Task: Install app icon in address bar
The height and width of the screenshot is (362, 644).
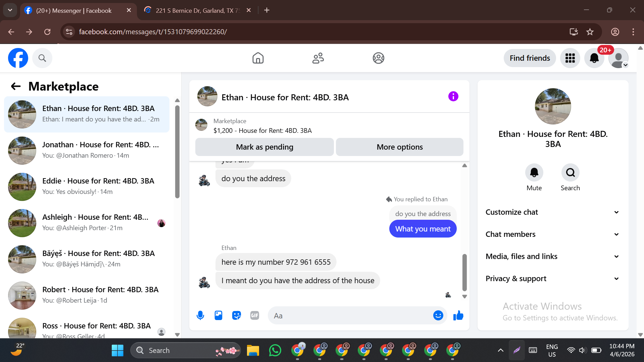Action: tap(574, 32)
